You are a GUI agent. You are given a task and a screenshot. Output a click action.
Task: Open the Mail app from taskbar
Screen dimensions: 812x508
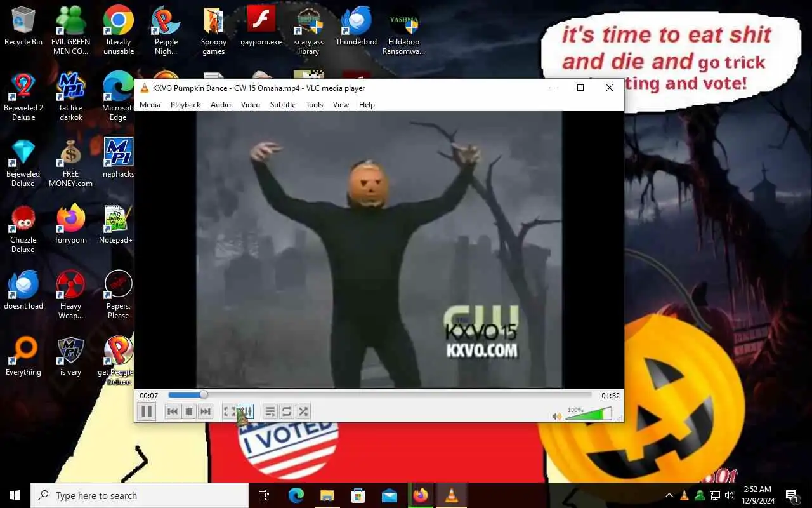389,495
